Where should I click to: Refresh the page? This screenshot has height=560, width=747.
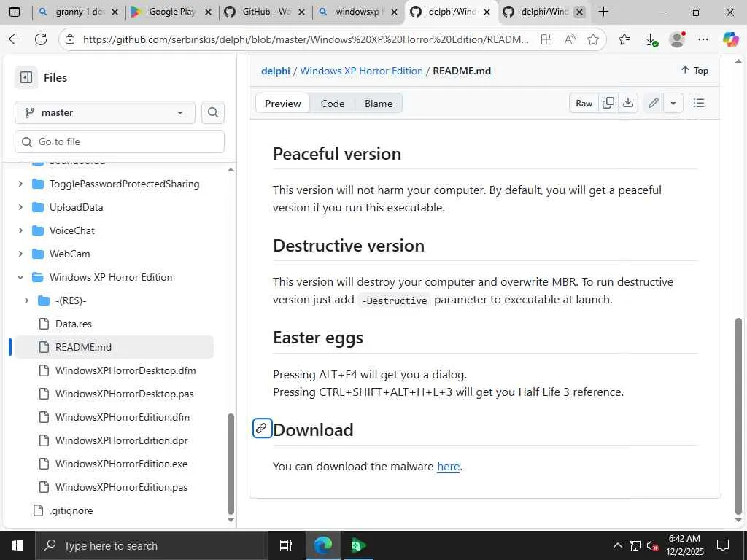(41, 39)
